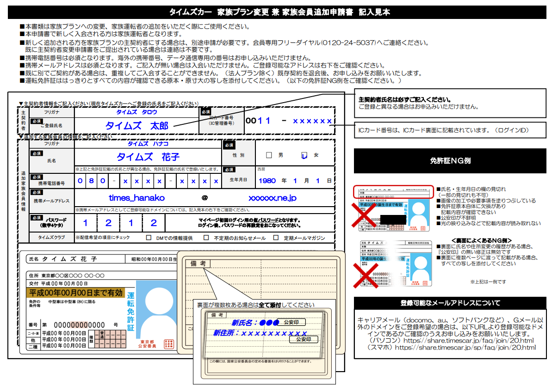
Task: Click the ※上記は一例です note
Action: click(x=488, y=282)
